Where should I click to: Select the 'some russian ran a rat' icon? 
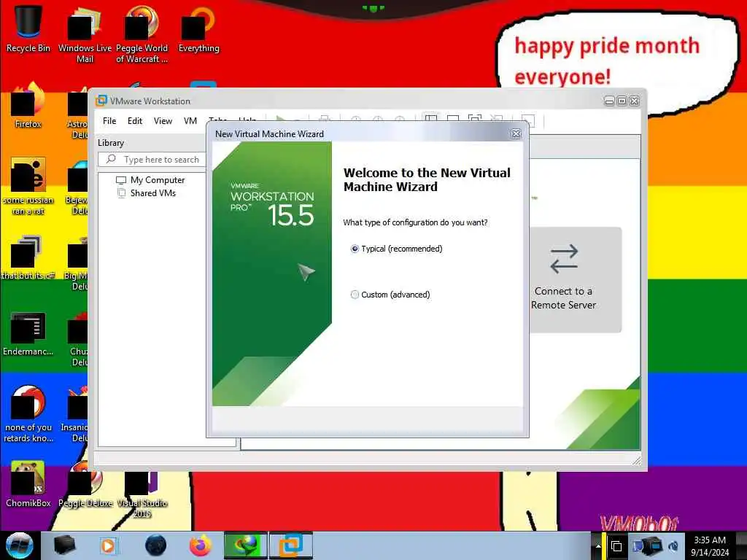(28, 186)
